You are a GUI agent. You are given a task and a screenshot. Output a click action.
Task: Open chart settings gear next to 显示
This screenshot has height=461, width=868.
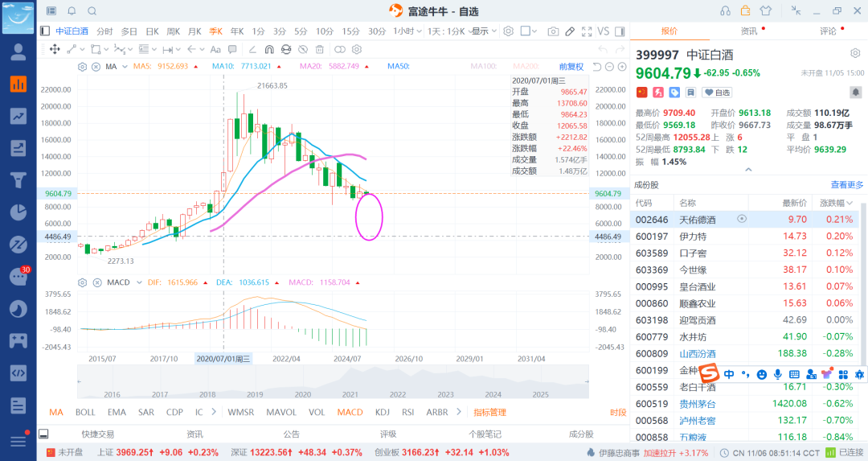point(509,31)
